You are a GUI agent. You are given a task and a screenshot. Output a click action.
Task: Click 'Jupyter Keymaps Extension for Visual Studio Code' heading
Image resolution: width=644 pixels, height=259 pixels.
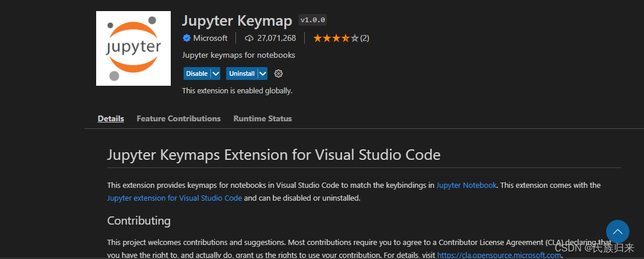tap(274, 155)
